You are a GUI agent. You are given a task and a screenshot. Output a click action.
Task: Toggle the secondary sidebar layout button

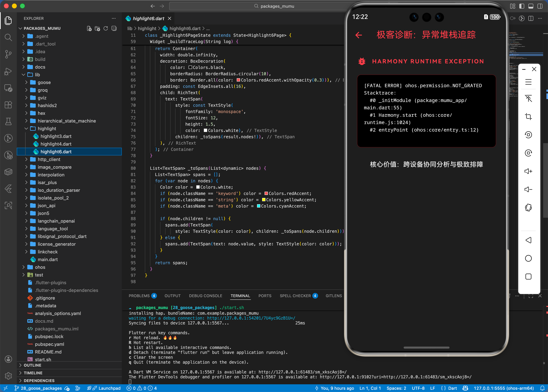pyautogui.click(x=540, y=6)
